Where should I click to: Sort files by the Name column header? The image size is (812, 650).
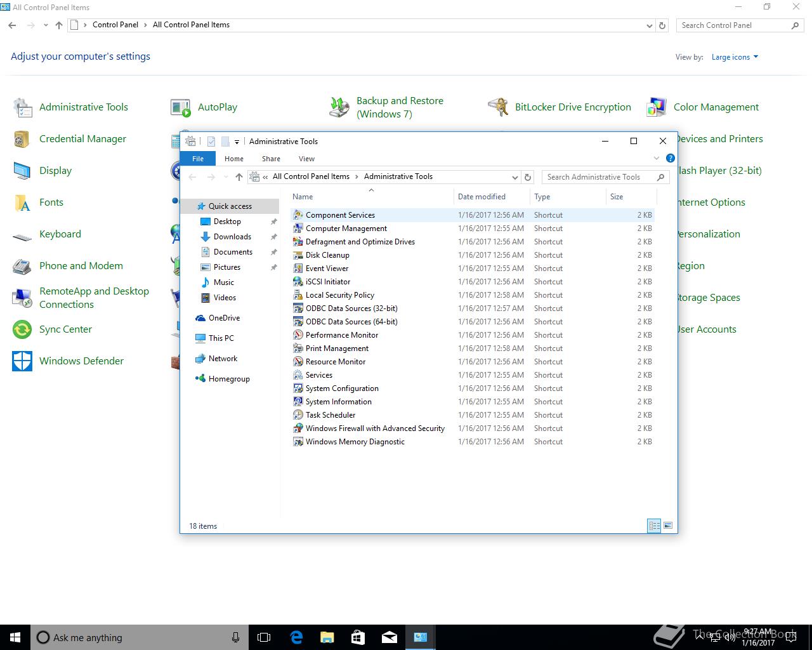coord(372,197)
